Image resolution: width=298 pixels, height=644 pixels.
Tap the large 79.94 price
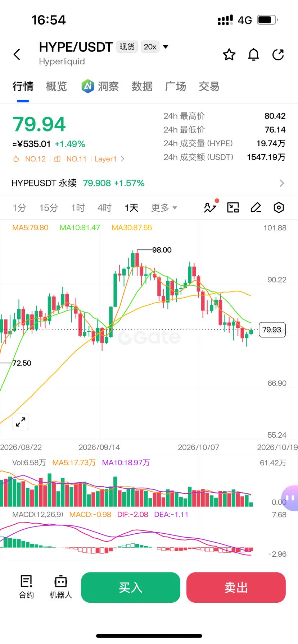(39, 124)
